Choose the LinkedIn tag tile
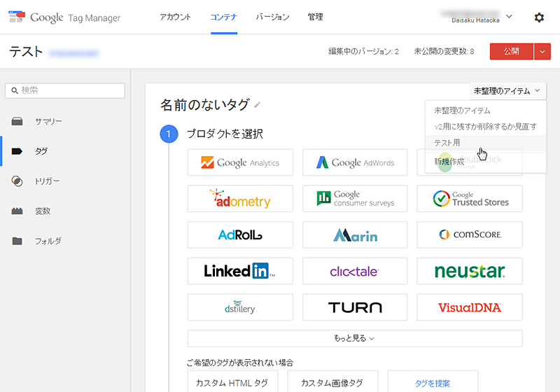Screen dimensions: 560x392 pos(240,271)
